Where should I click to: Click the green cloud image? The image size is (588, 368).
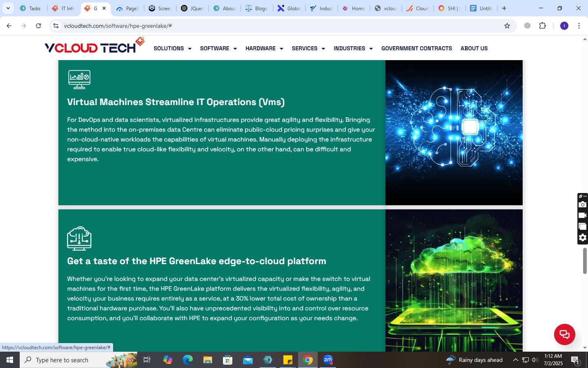pyautogui.click(x=454, y=280)
